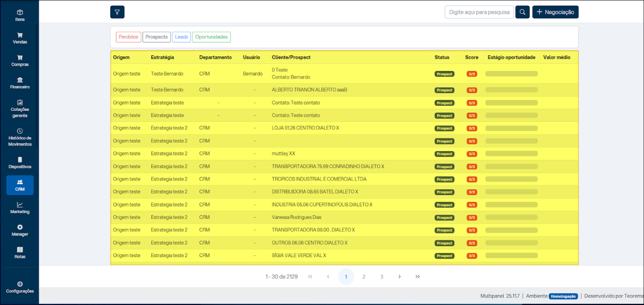
Task: Toggle the Leads filter chip
Action: coord(181,37)
